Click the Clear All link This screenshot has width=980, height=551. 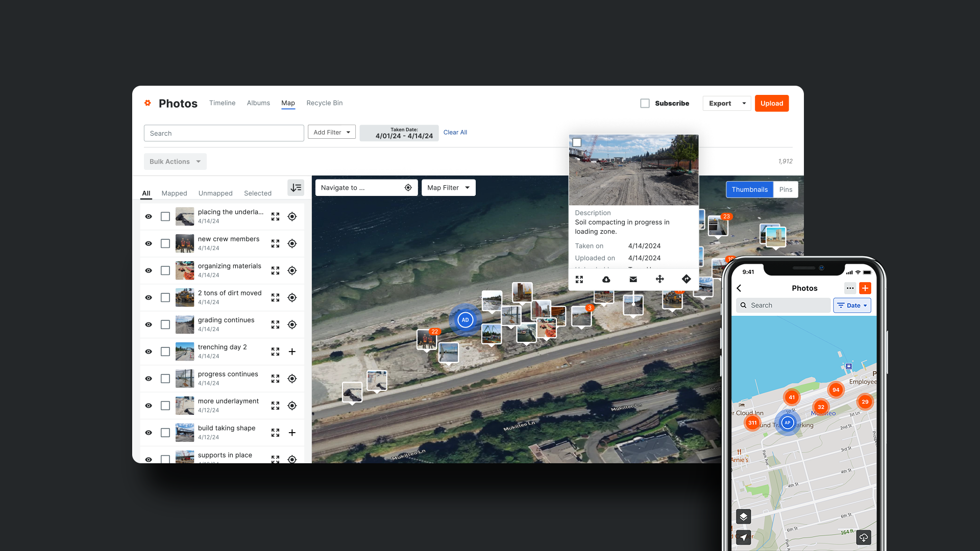point(455,132)
